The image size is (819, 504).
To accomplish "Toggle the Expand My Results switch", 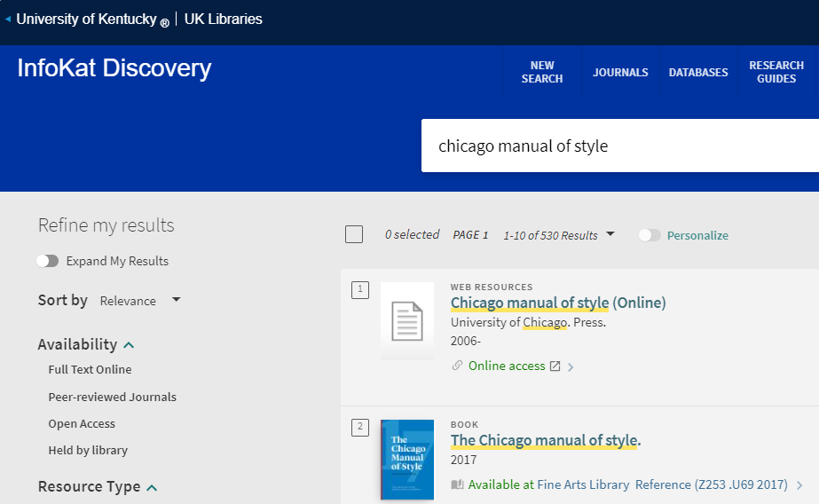I will (48, 261).
